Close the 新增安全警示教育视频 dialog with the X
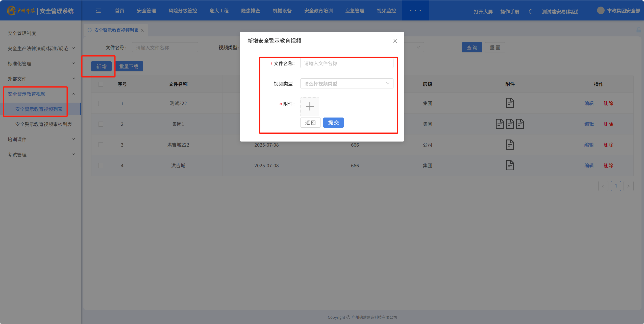This screenshot has width=644, height=324. point(395,41)
